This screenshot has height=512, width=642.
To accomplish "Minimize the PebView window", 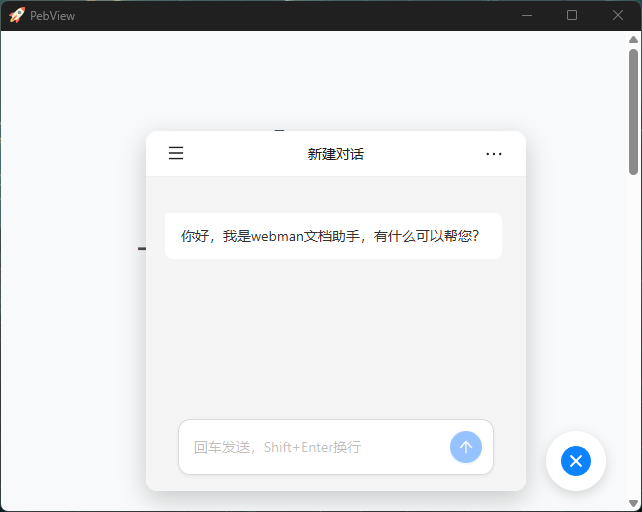I will 526,15.
